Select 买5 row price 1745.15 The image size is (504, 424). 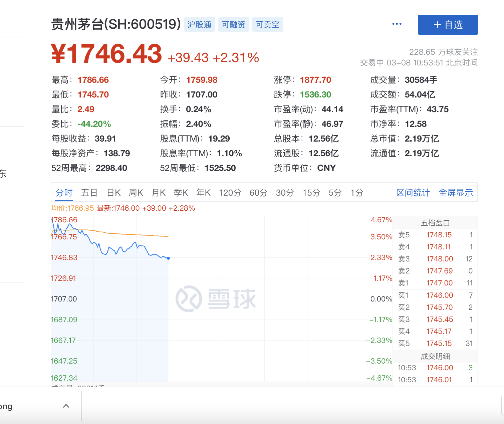(435, 343)
